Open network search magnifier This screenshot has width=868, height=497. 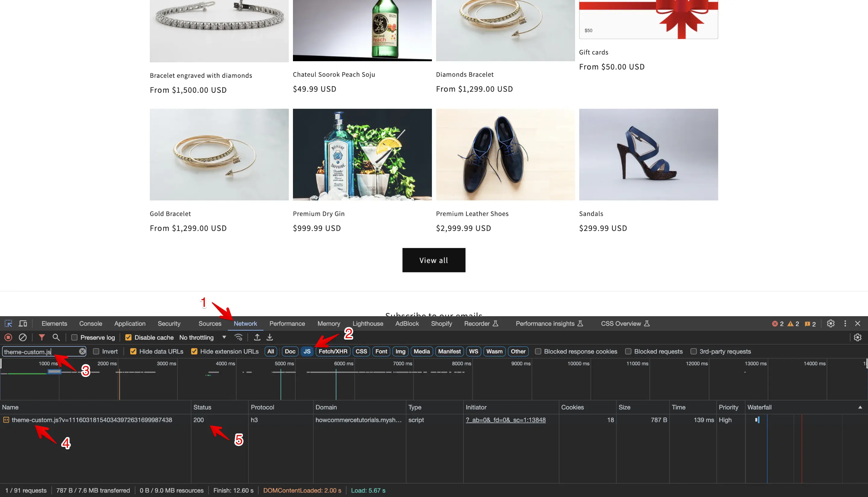point(56,337)
